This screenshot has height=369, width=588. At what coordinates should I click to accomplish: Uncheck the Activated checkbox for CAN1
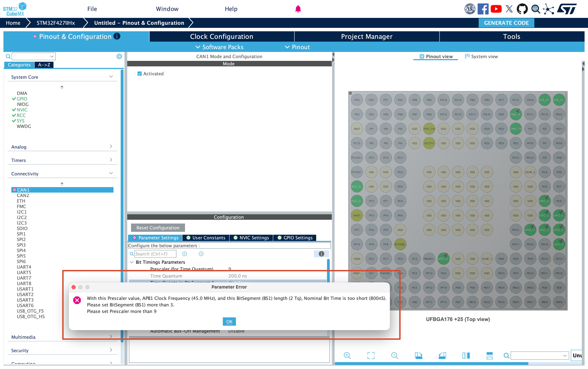[140, 74]
